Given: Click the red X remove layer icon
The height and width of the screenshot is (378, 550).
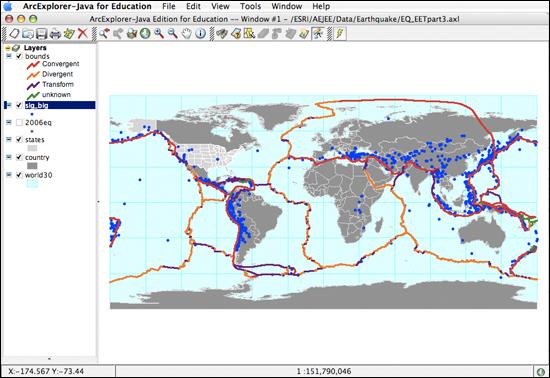Looking at the screenshot, I should coord(82,34).
